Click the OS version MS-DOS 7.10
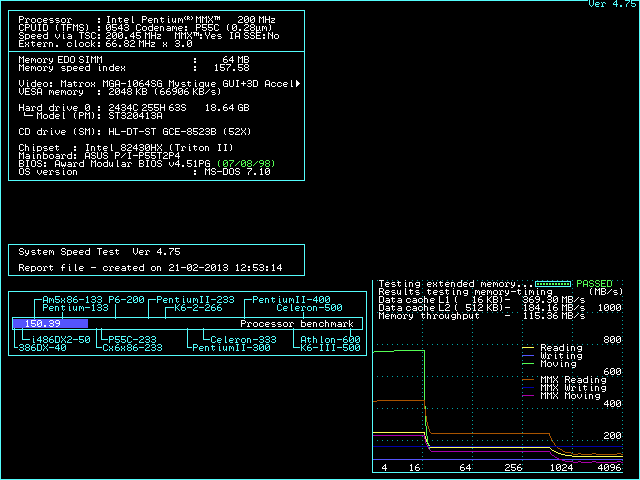Image resolution: width=640 pixels, height=480 pixels. point(144,172)
